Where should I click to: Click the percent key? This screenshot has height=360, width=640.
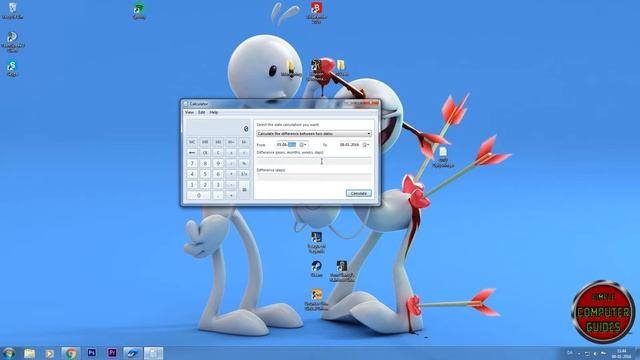[244, 163]
